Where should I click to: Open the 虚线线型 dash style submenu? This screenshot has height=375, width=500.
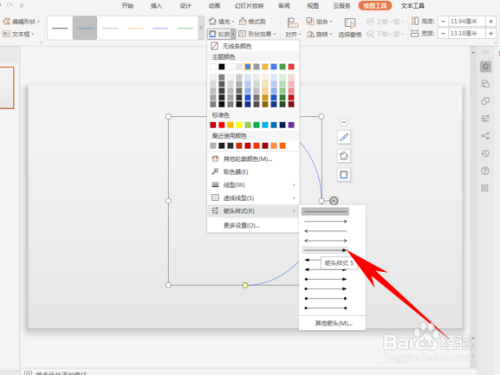(x=253, y=198)
